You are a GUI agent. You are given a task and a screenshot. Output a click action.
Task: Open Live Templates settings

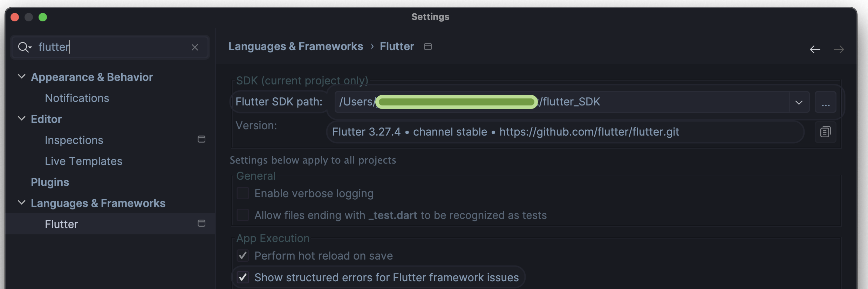(84, 161)
